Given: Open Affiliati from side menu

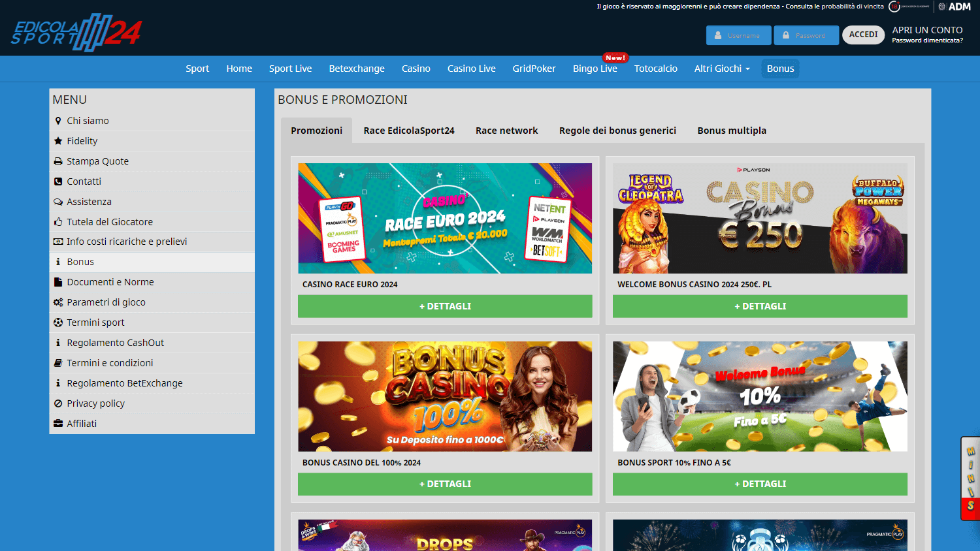Looking at the screenshot, I should [152, 424].
